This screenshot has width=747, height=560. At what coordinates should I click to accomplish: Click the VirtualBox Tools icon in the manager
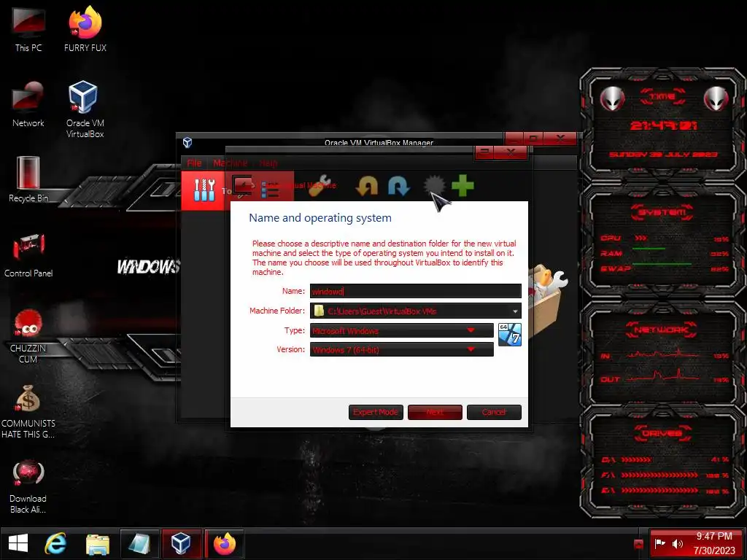204,190
